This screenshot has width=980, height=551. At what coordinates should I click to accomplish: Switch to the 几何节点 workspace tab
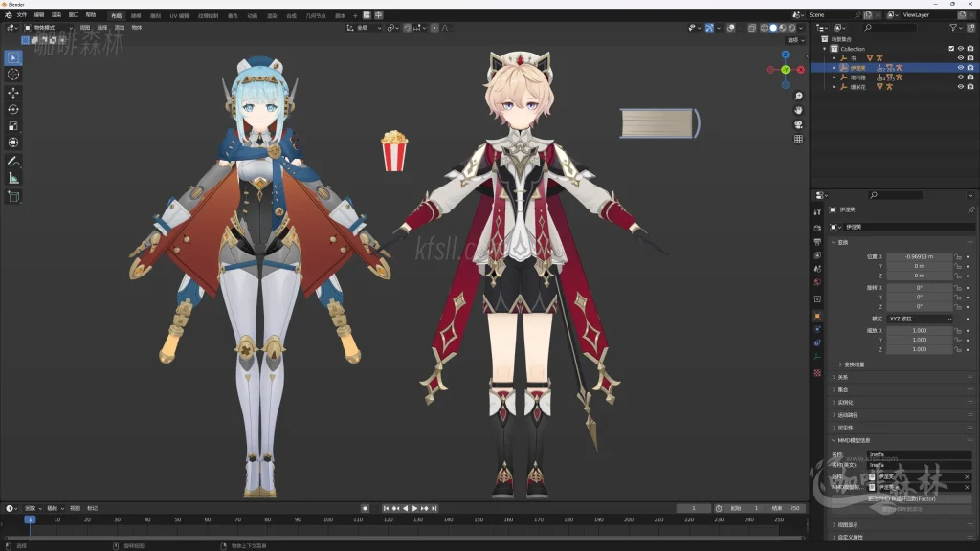coord(316,15)
